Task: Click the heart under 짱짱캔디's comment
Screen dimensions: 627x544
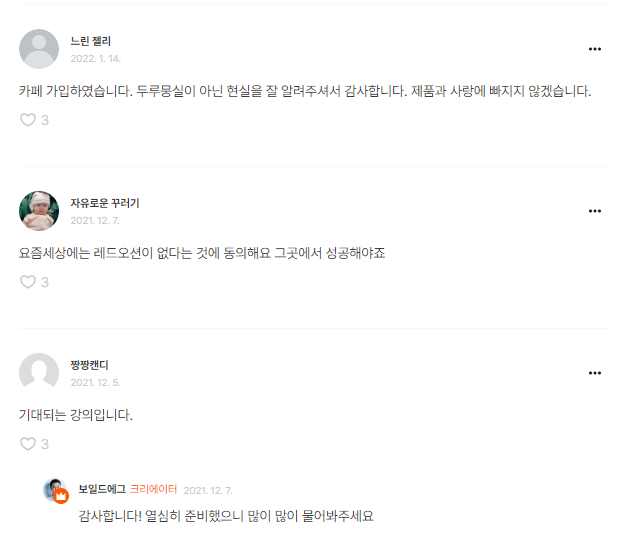Action: tap(28, 444)
